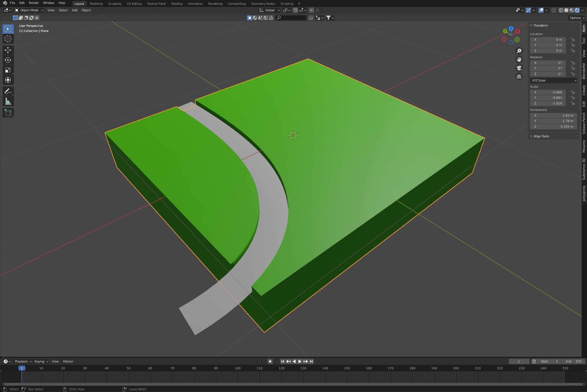587x392 pixels.
Task: Open Global transform orientation dropdown
Action: (270, 10)
